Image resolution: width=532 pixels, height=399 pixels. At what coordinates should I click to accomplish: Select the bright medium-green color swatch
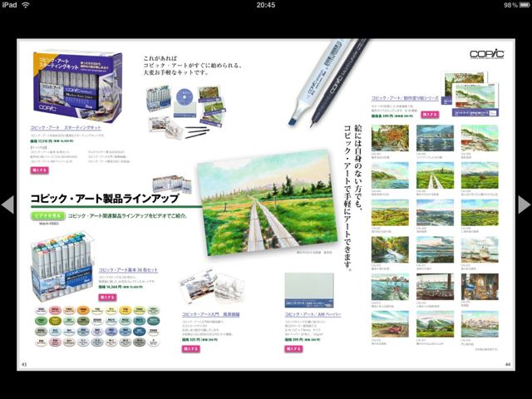click(x=41, y=321)
